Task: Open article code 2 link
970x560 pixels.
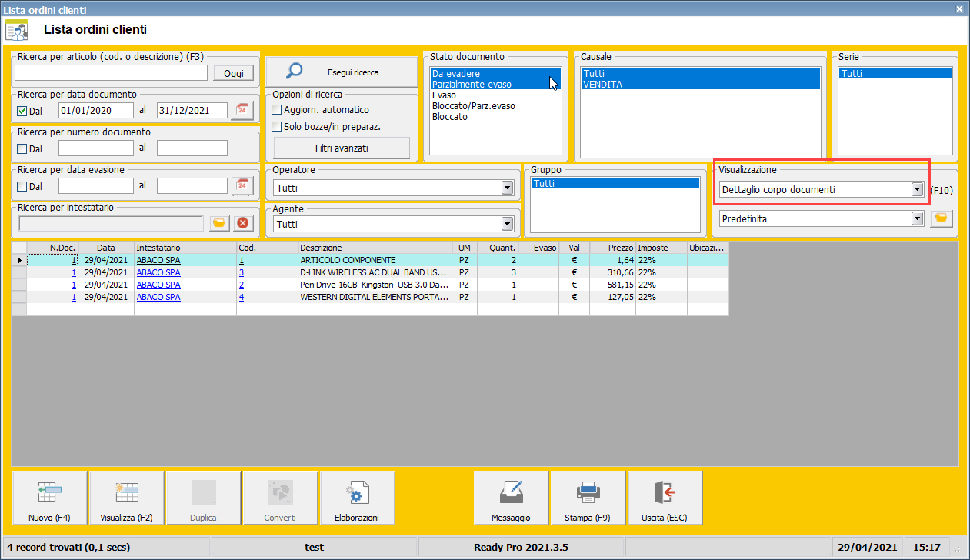Action: pyautogui.click(x=242, y=285)
